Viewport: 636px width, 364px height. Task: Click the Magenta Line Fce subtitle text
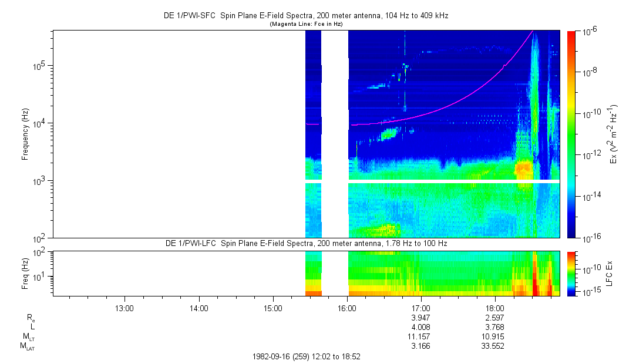[x=305, y=24]
